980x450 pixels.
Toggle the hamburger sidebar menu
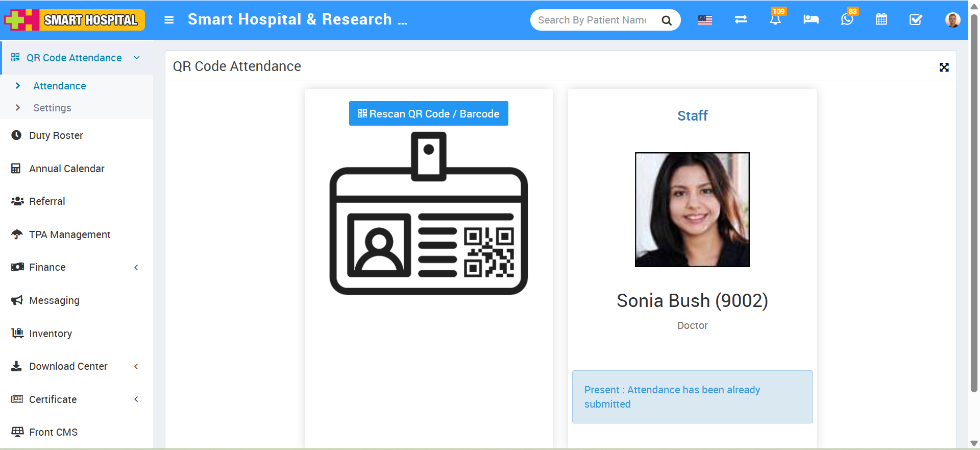coord(169,20)
